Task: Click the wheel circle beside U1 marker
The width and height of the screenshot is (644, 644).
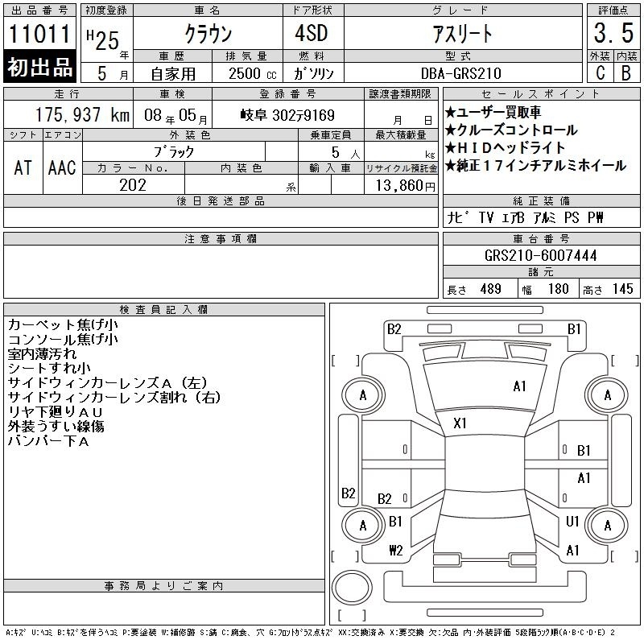Action: (607, 526)
